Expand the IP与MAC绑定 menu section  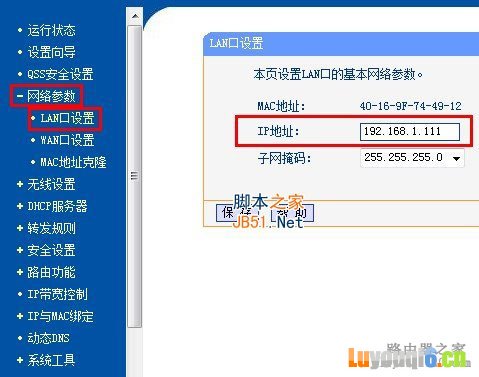click(60, 316)
